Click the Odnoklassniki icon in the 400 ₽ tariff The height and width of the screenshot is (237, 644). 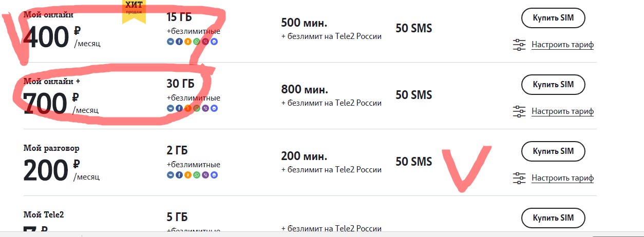coord(187,42)
